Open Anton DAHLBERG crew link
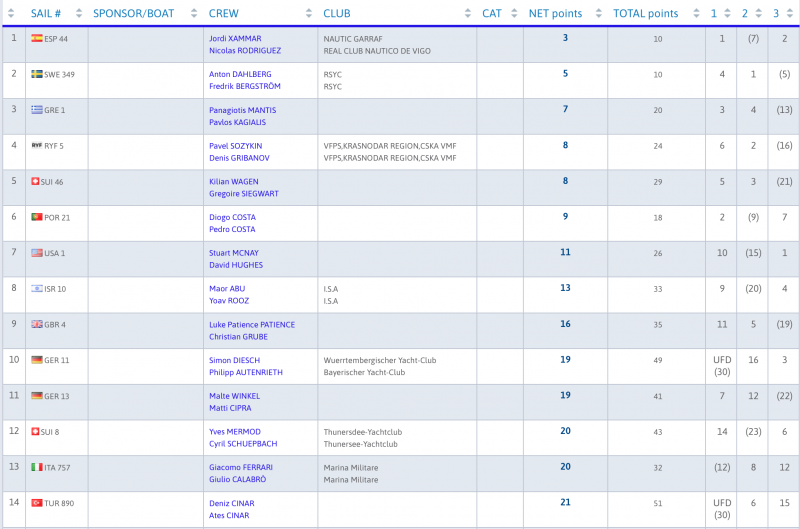This screenshot has height=529, width=800. [x=240, y=74]
